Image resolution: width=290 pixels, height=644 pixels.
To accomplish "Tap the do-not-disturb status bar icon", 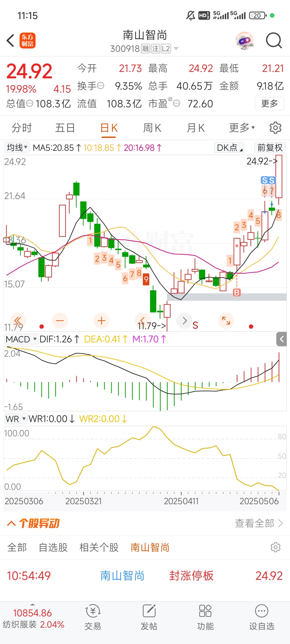I will coord(191,16).
